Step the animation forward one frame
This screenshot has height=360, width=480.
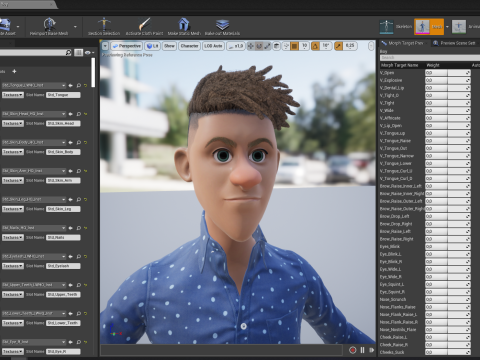[371, 350]
